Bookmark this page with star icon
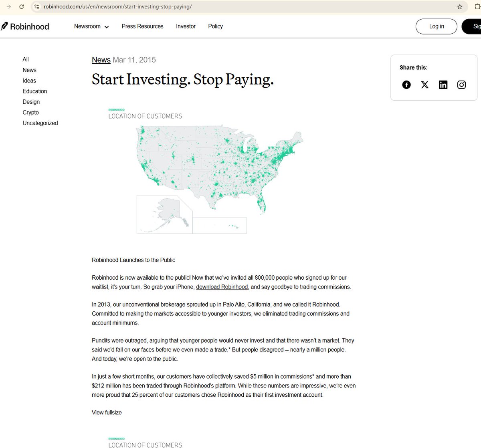 [460, 7]
